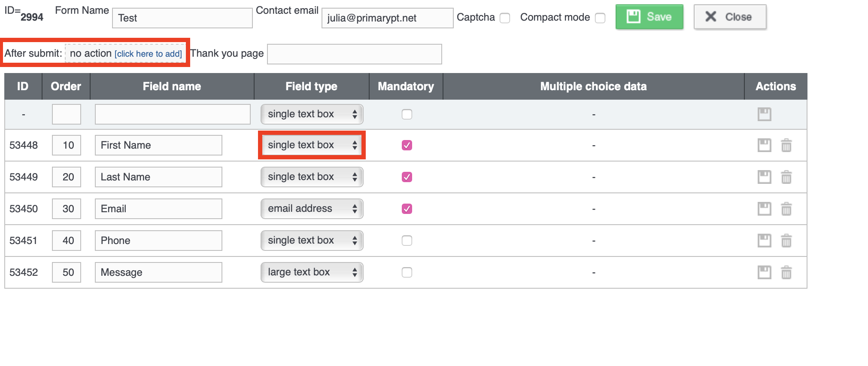Delete the Last Name field

(786, 177)
